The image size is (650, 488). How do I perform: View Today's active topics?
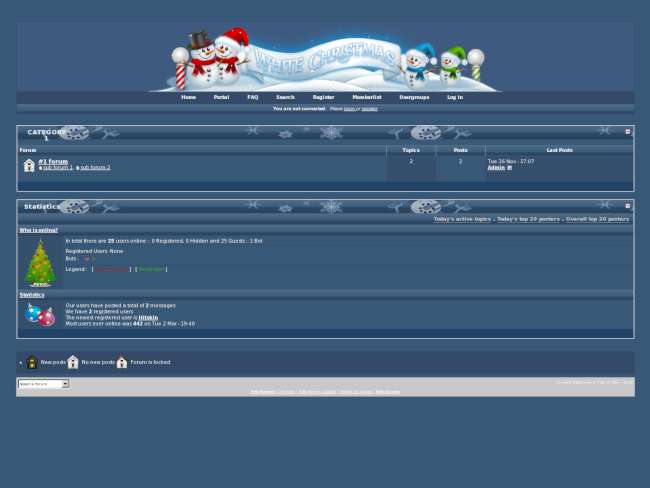pyautogui.click(x=462, y=219)
